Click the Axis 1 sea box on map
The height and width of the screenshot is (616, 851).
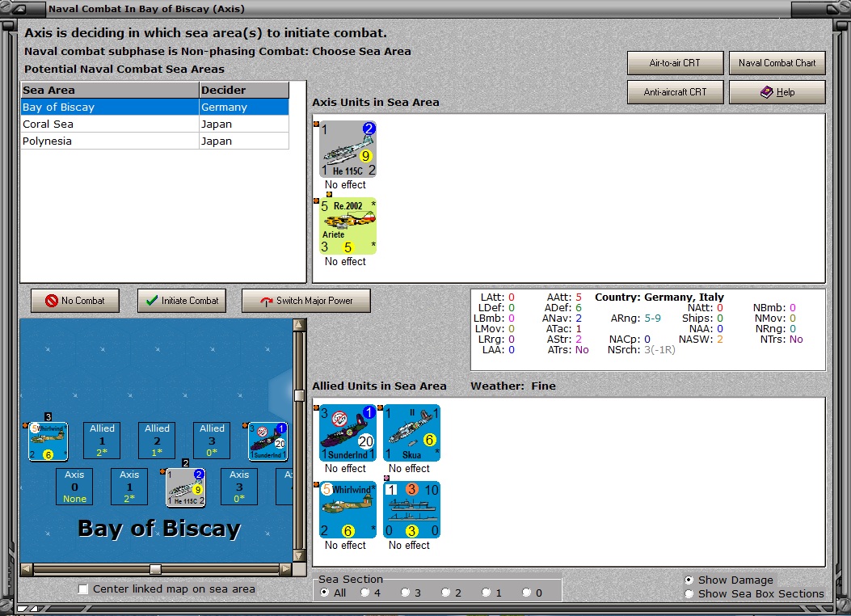pos(129,487)
